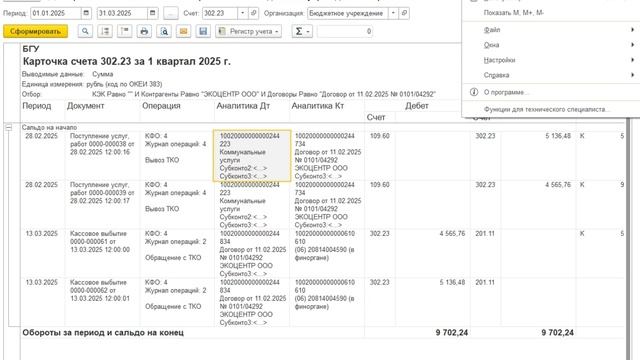Open print preview icon

tap(164, 31)
